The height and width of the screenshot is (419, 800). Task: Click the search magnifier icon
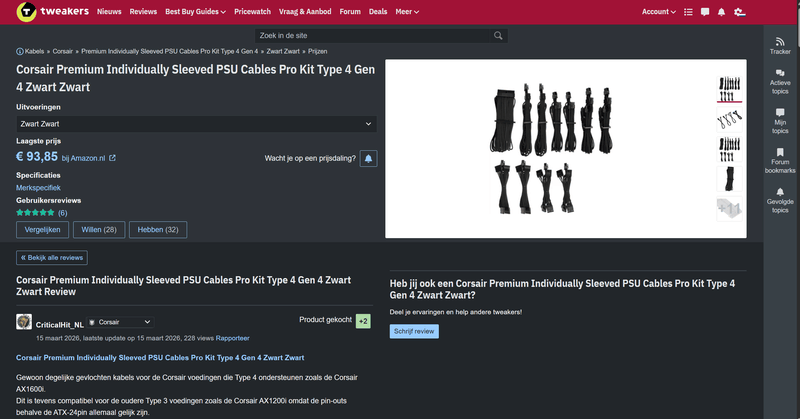[x=498, y=36]
